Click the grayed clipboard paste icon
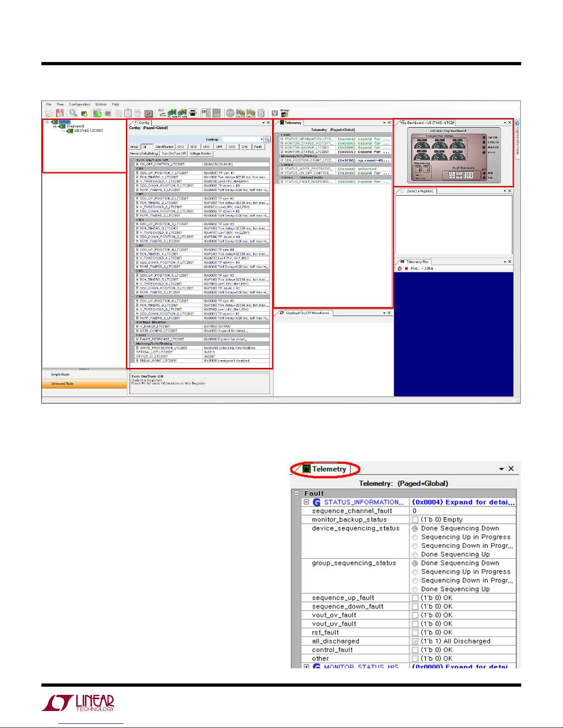Image resolution: width=563 pixels, height=728 pixels. tap(128, 113)
